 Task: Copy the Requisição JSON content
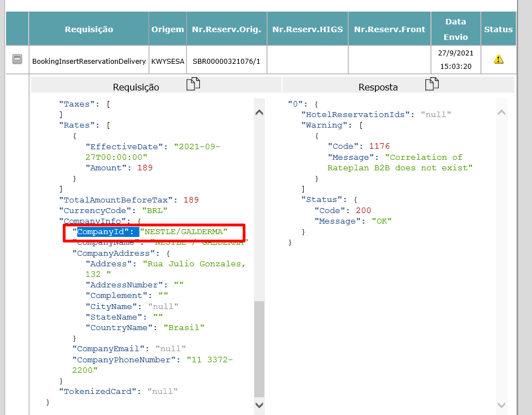click(x=193, y=84)
